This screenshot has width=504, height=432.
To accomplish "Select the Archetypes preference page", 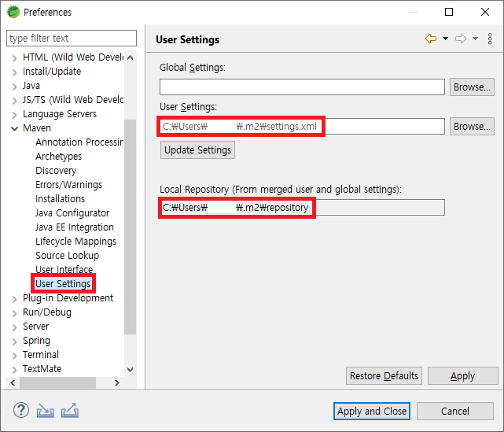I will click(x=58, y=157).
